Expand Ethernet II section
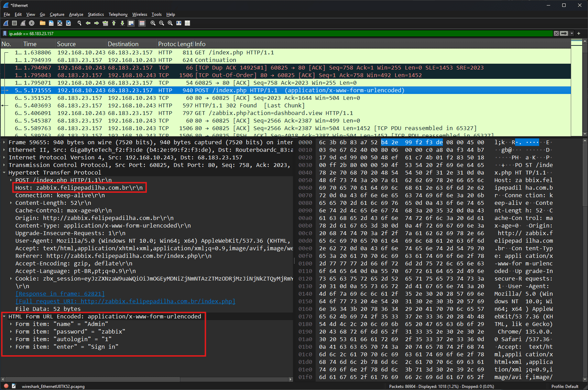 [4, 150]
